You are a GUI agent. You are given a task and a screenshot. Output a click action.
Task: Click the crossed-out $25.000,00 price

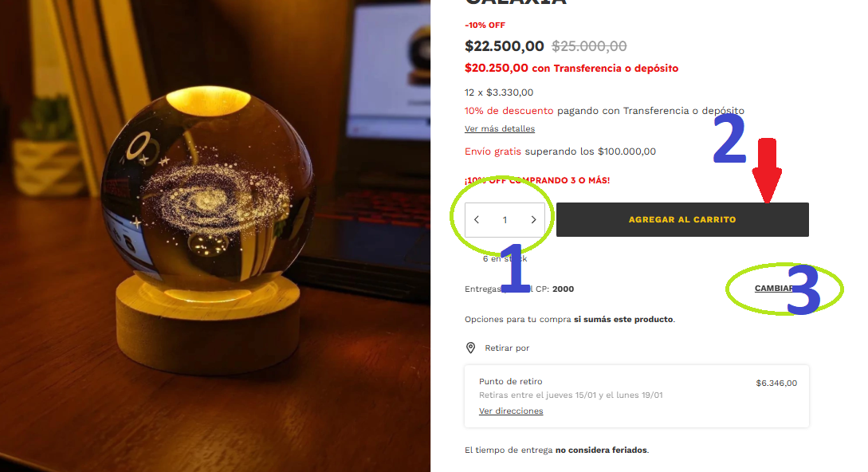coord(589,46)
